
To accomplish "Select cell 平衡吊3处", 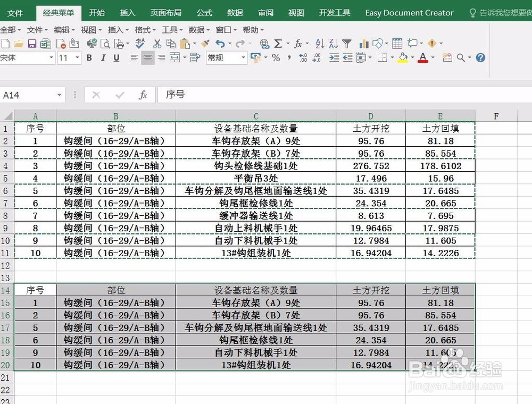I will tap(256, 178).
